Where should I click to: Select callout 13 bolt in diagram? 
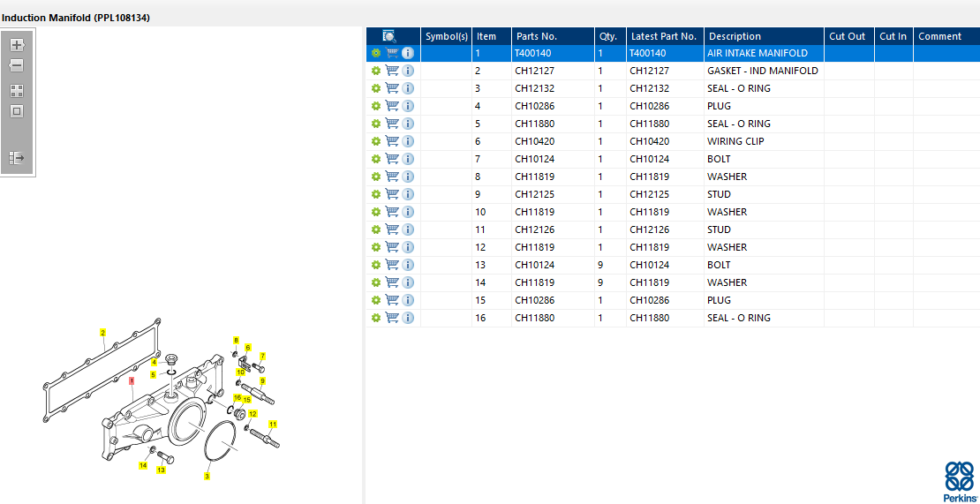(x=161, y=470)
